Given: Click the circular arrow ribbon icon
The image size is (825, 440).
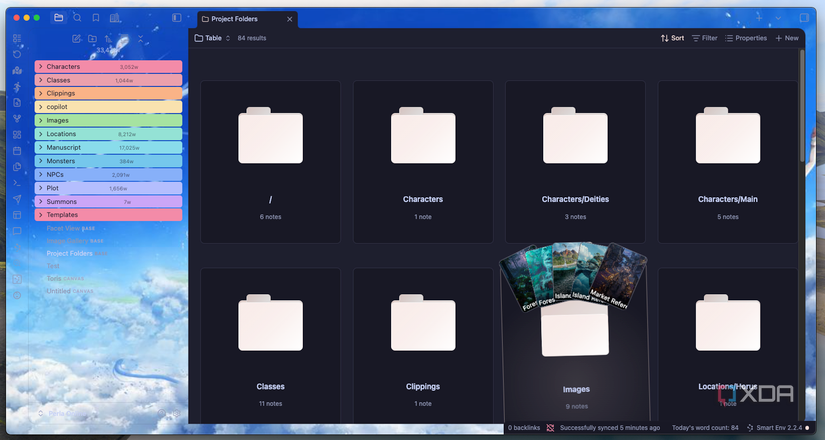Looking at the screenshot, I should point(17,54).
